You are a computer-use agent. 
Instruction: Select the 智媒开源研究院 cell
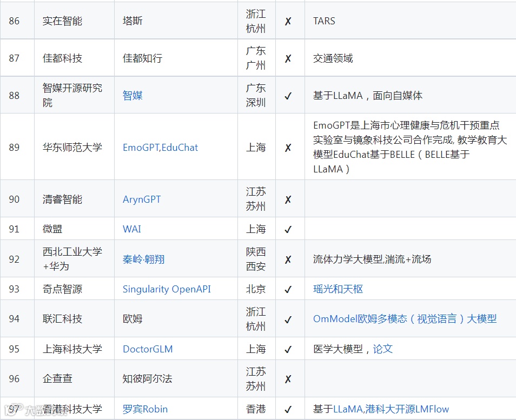[75, 95]
